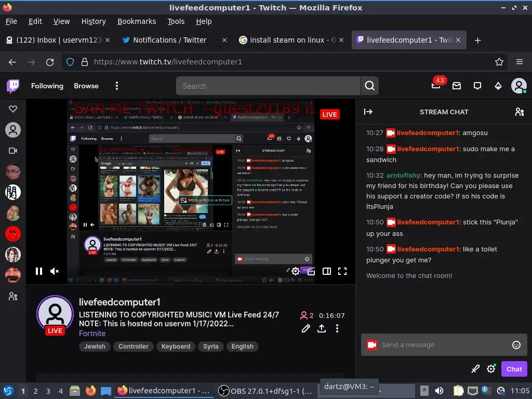Viewport: 532px width, 399px height.
Task: Open chat settings gear icon
Action: (x=491, y=369)
